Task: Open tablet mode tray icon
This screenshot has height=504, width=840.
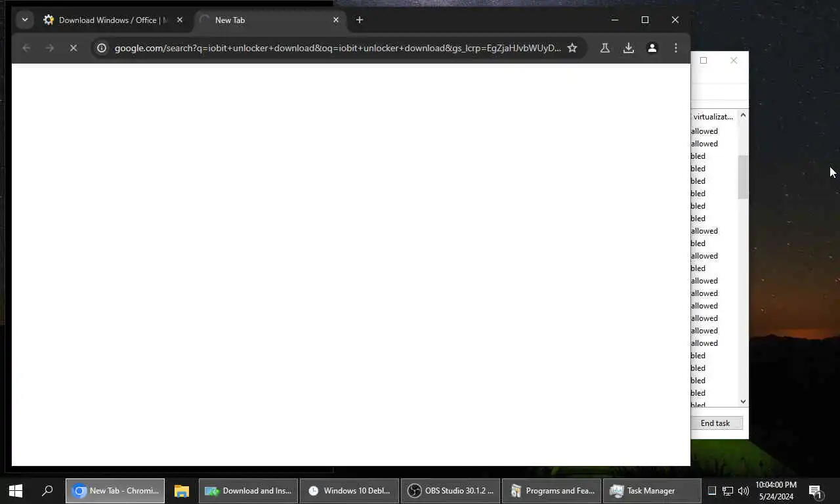Action: [712, 491]
